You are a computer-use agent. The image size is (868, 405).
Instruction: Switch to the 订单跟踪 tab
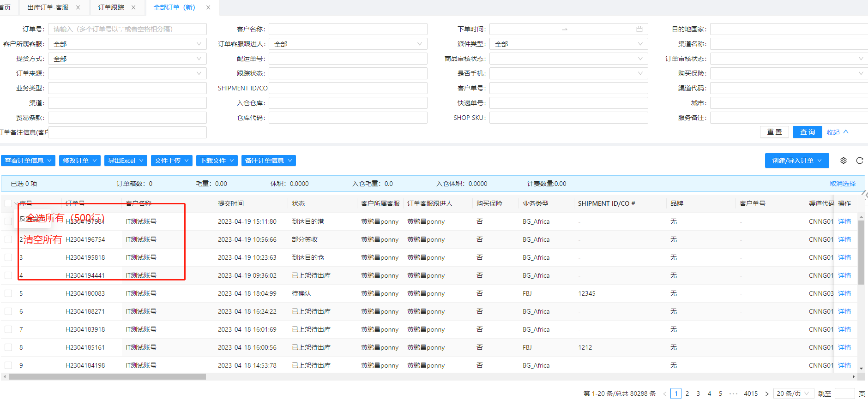click(x=111, y=7)
